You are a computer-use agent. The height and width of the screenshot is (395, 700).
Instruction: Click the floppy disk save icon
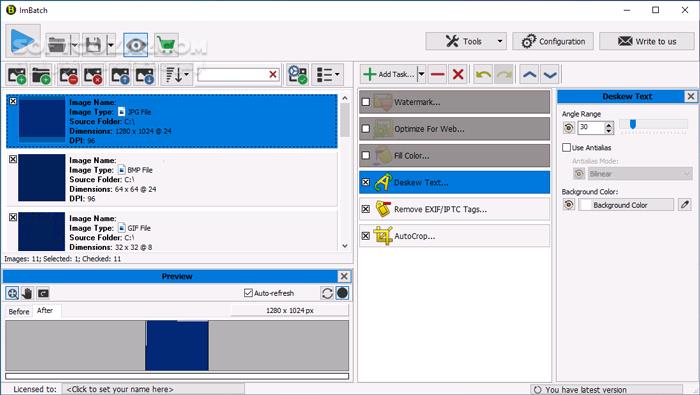pyautogui.click(x=94, y=45)
